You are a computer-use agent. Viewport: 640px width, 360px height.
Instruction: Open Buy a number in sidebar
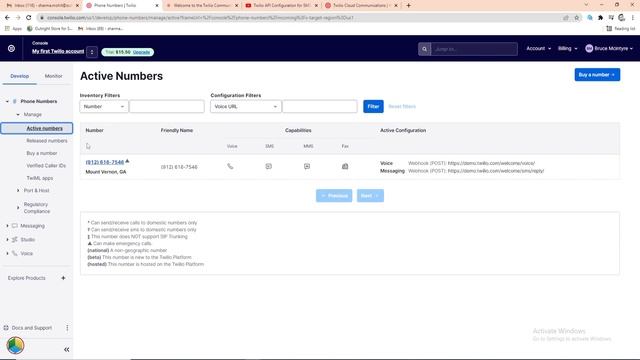pyautogui.click(x=42, y=153)
